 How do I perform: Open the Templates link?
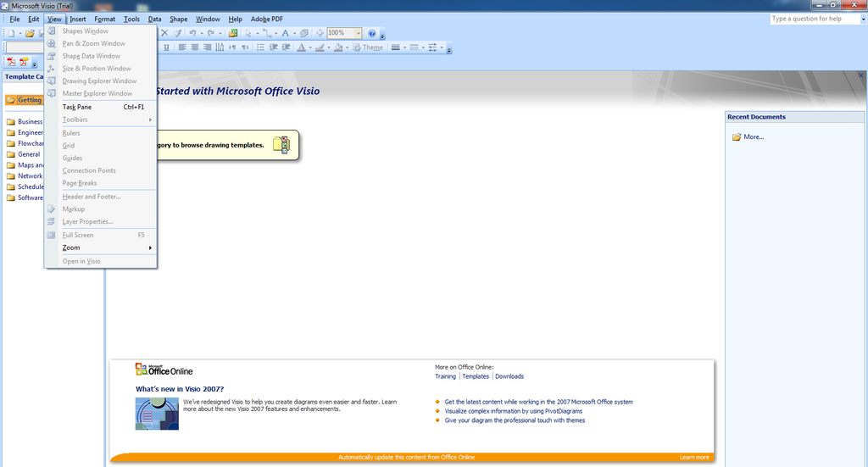click(476, 376)
